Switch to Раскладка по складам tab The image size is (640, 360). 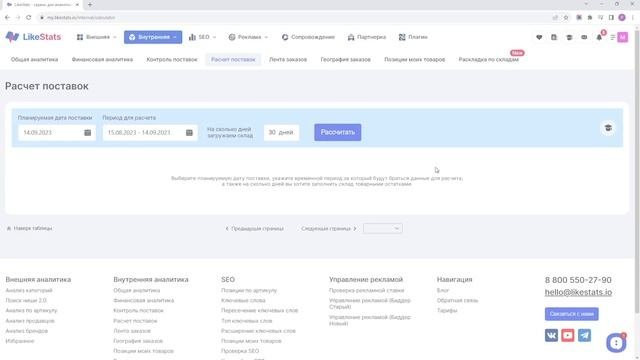click(x=489, y=60)
